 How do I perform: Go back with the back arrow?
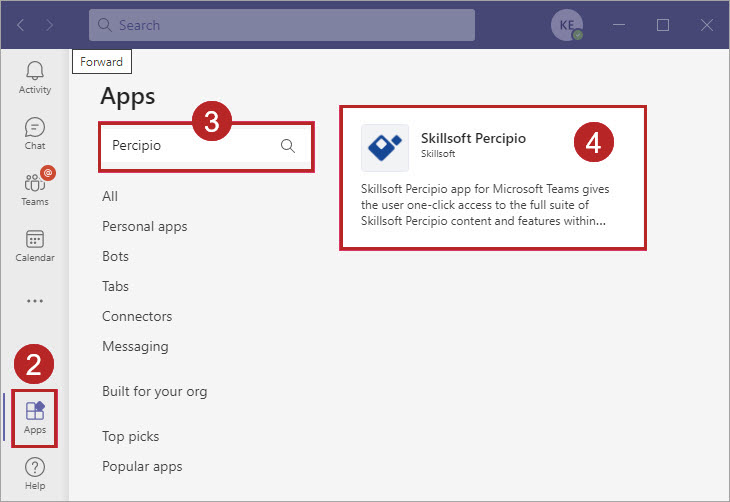click(20, 25)
